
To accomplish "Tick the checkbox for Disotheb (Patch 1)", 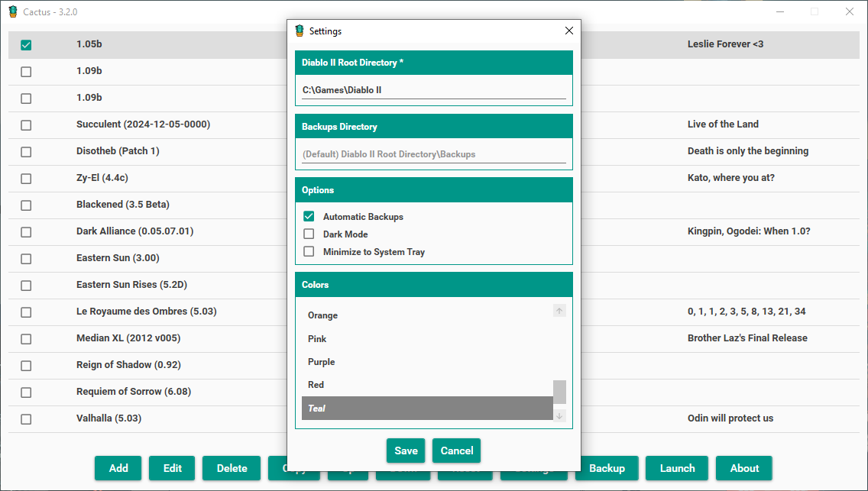I will [26, 151].
